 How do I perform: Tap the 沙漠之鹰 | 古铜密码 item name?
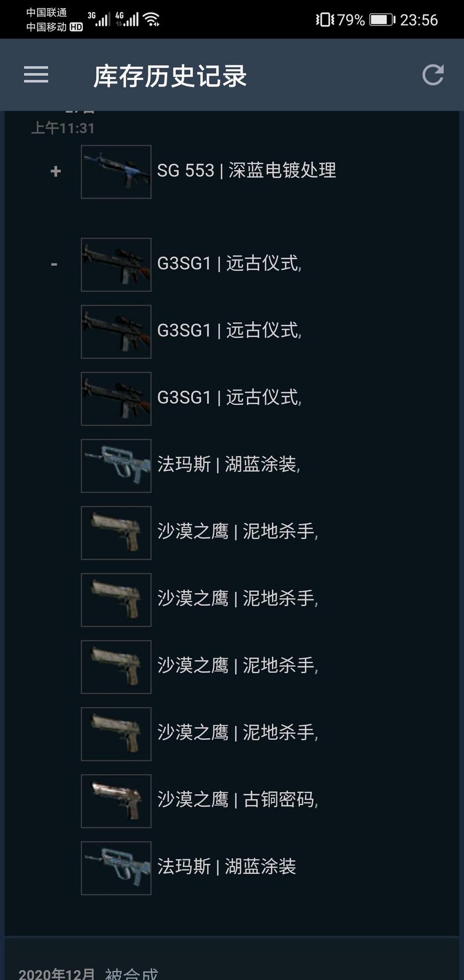[x=238, y=800]
